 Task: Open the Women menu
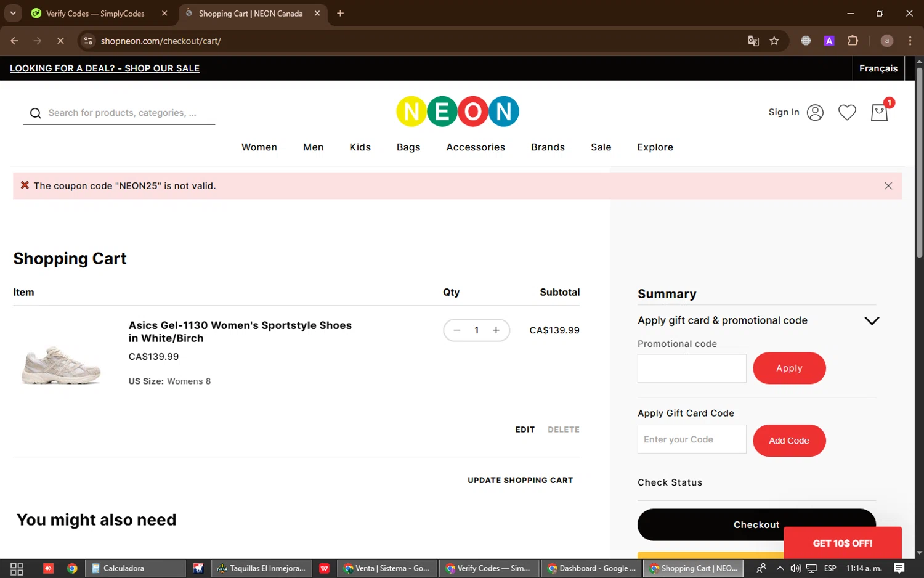click(259, 147)
